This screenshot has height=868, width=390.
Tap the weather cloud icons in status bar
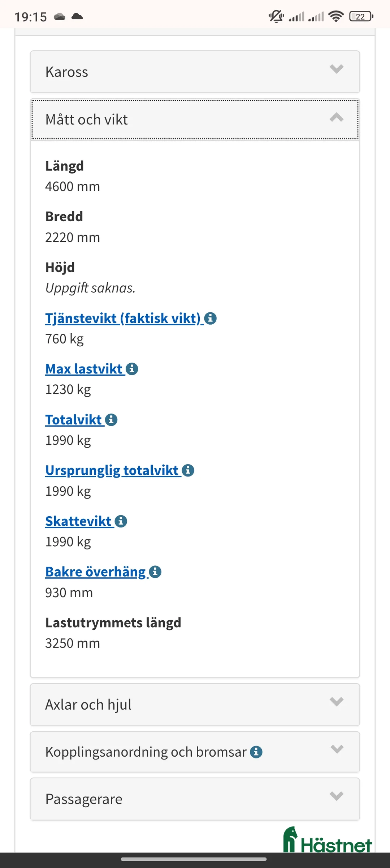pyautogui.click(x=68, y=16)
